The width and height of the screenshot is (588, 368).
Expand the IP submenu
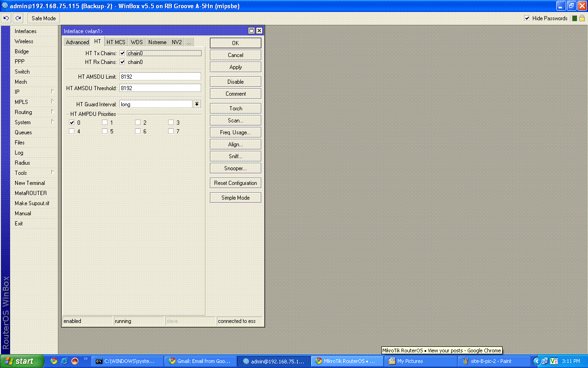34,92
